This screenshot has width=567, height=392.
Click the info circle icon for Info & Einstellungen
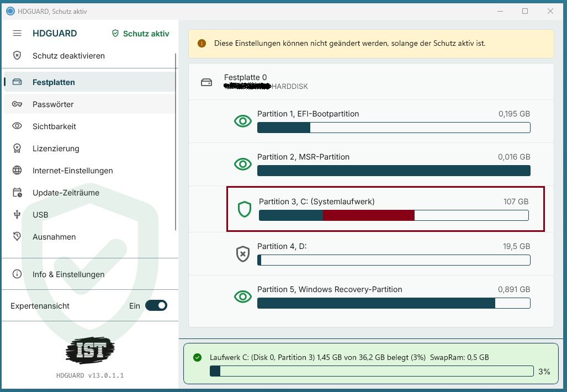click(x=17, y=274)
